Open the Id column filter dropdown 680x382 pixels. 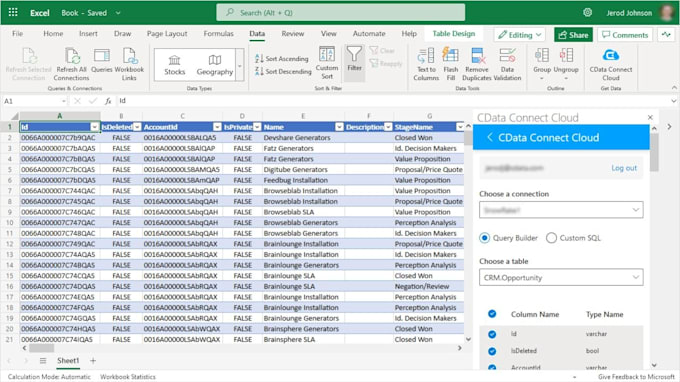(x=95, y=127)
